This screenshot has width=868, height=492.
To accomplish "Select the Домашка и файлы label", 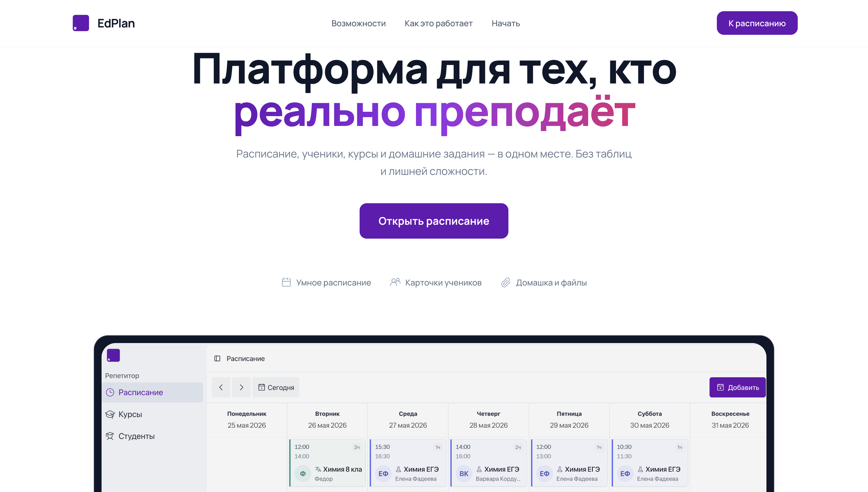I will 551,283.
